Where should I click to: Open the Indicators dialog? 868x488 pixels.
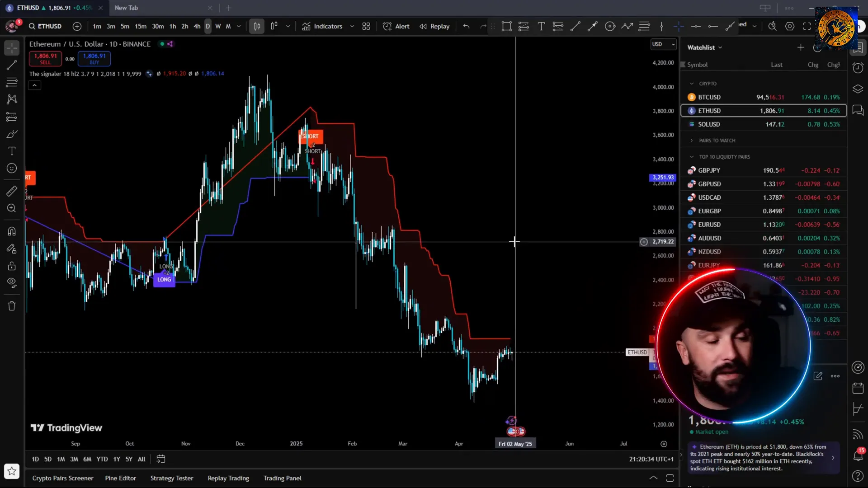[322, 26]
